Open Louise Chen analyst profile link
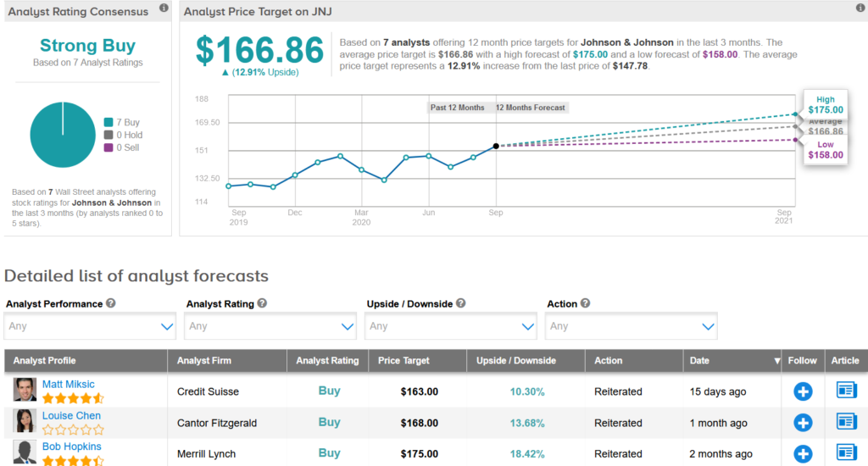 click(71, 416)
